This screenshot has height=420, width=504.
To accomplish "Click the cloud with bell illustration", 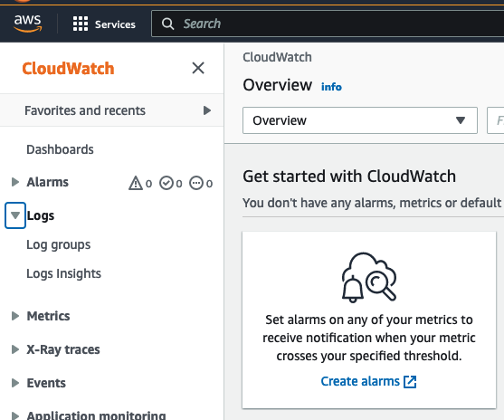I will click(x=369, y=277).
